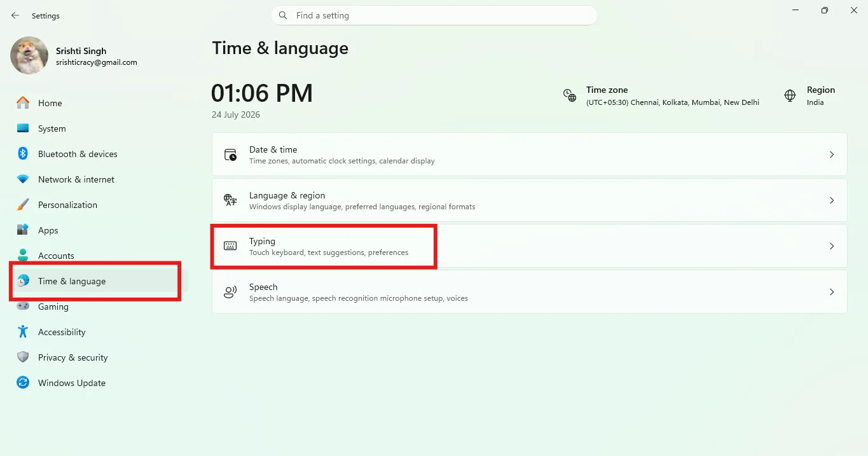Open the Accessibility figure icon

(23, 331)
